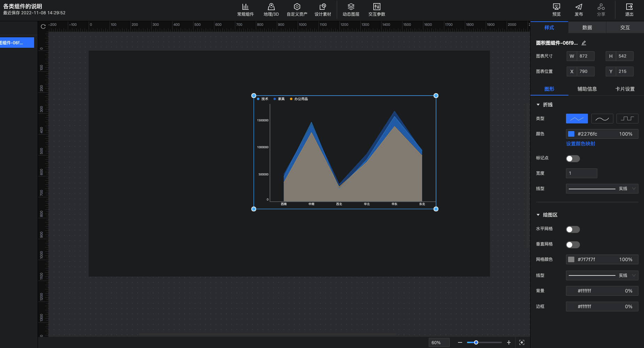Open the 绘图区 线型 dropdown
The image size is (644, 348).
tap(602, 275)
